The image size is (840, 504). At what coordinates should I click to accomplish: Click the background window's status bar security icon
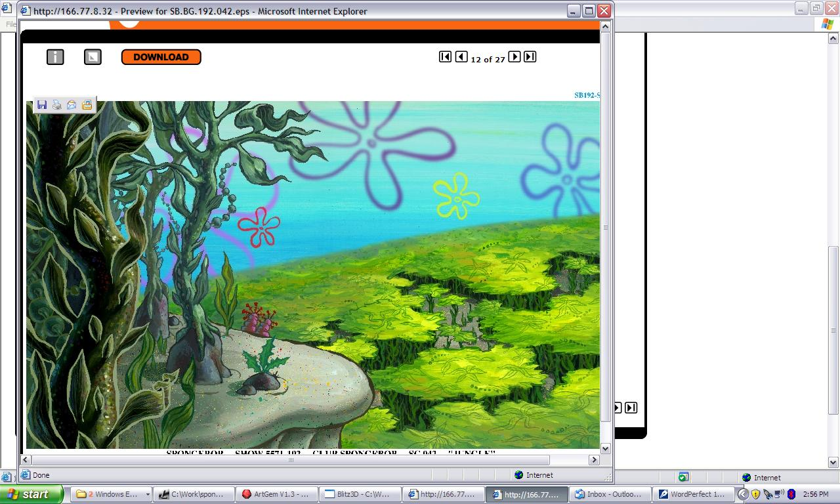click(683, 477)
